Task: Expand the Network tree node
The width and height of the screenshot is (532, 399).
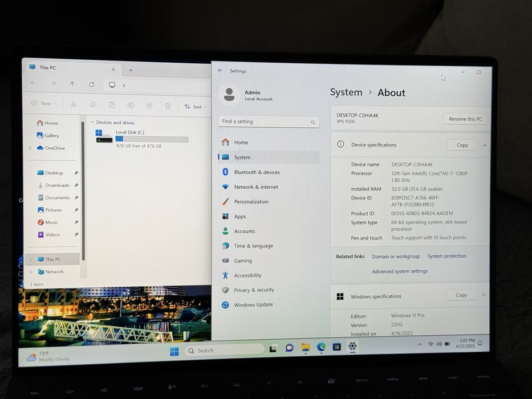Action: pos(31,272)
